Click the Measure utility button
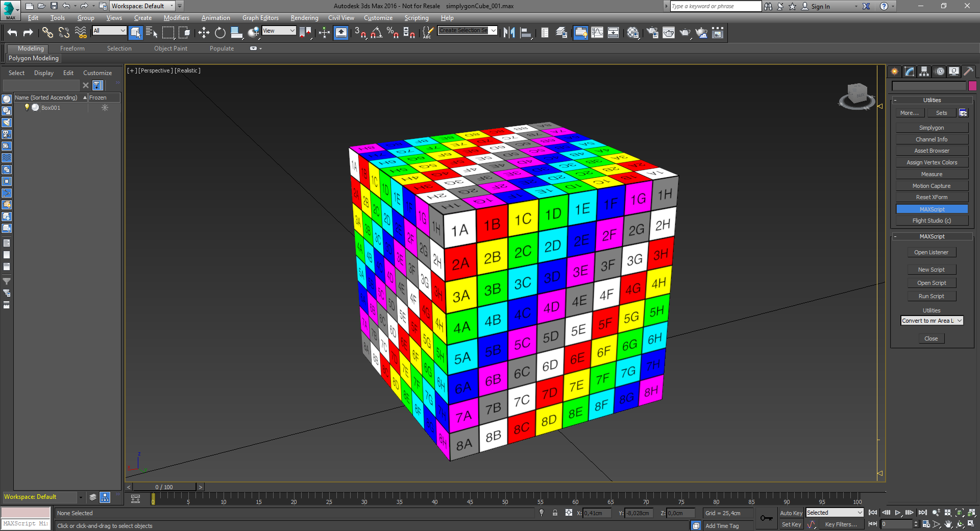980x531 pixels. [x=932, y=174]
